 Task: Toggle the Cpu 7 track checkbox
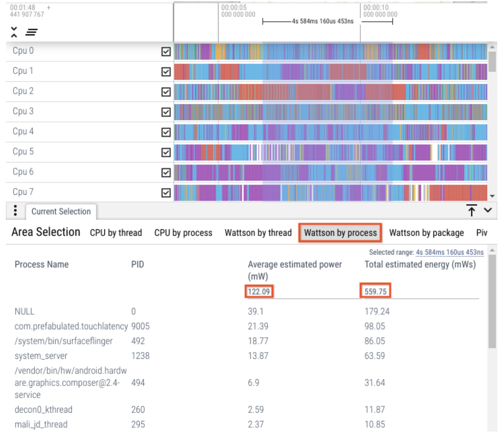pyautogui.click(x=166, y=193)
